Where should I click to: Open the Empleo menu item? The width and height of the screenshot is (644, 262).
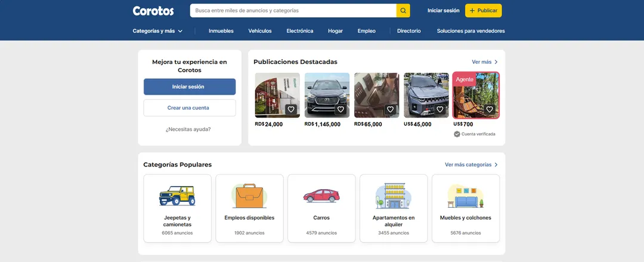(x=366, y=31)
